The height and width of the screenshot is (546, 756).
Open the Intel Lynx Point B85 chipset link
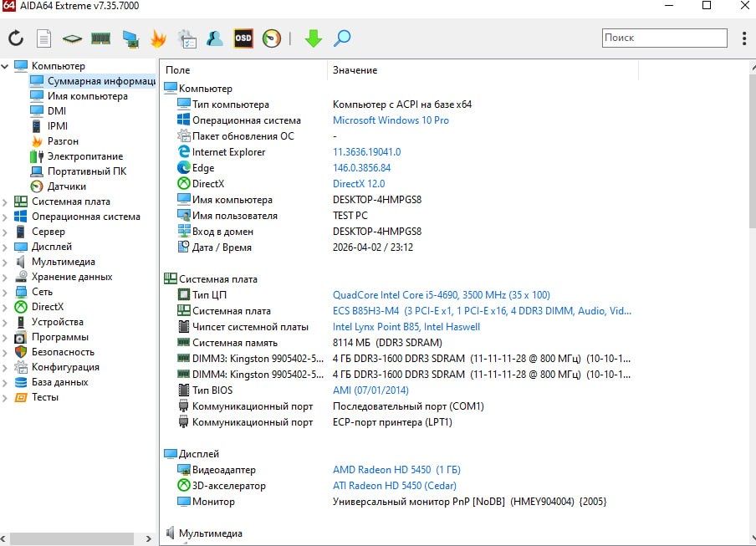[406, 327]
